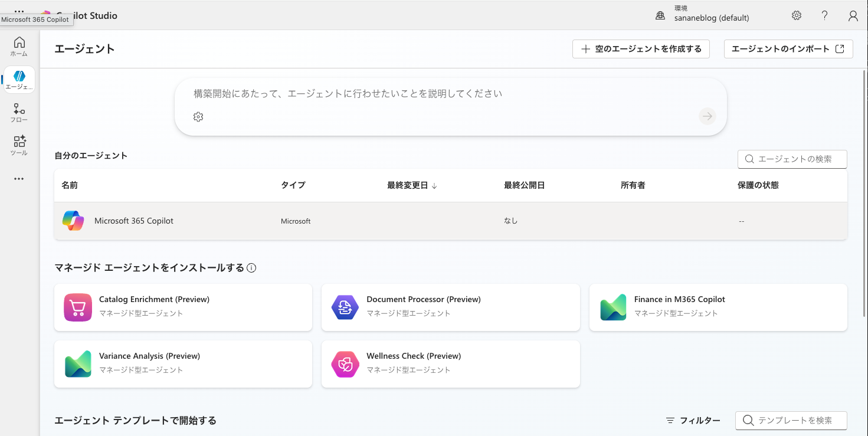Click the 'なし' last published cell
Viewport: 868px width, 436px height.
coord(510,221)
